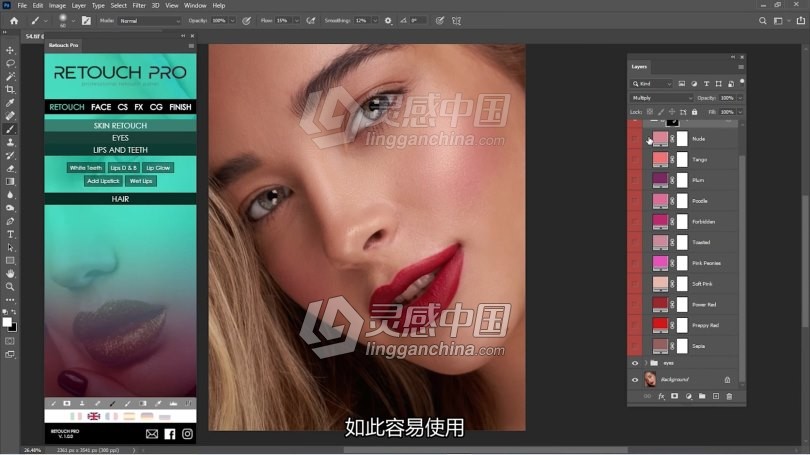Open the Window menu
Viewport: 810px width, 455px height.
click(x=195, y=6)
